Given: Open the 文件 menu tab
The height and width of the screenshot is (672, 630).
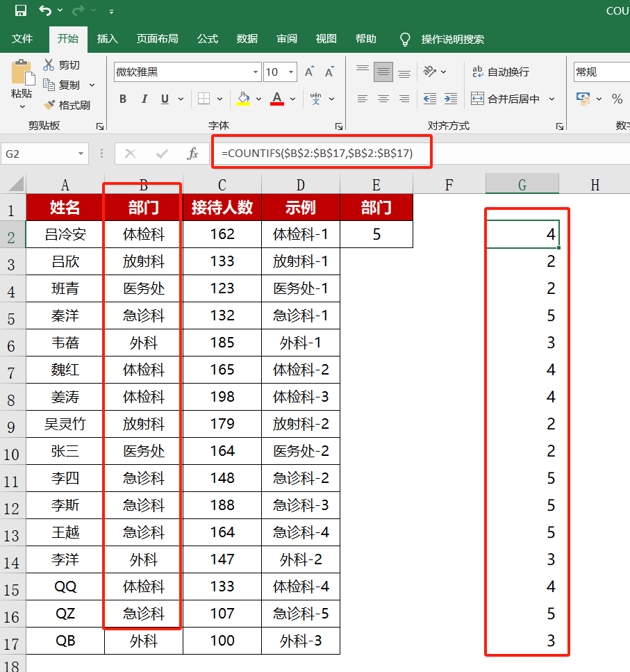Looking at the screenshot, I should click(22, 39).
